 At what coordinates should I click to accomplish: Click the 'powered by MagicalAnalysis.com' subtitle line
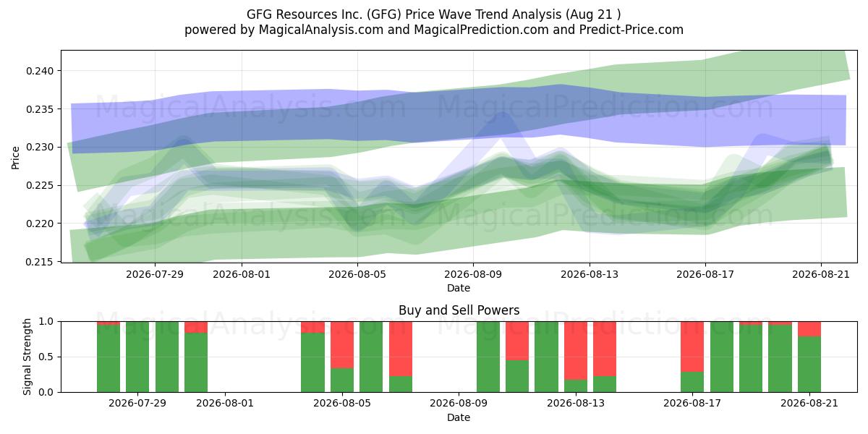434,30
